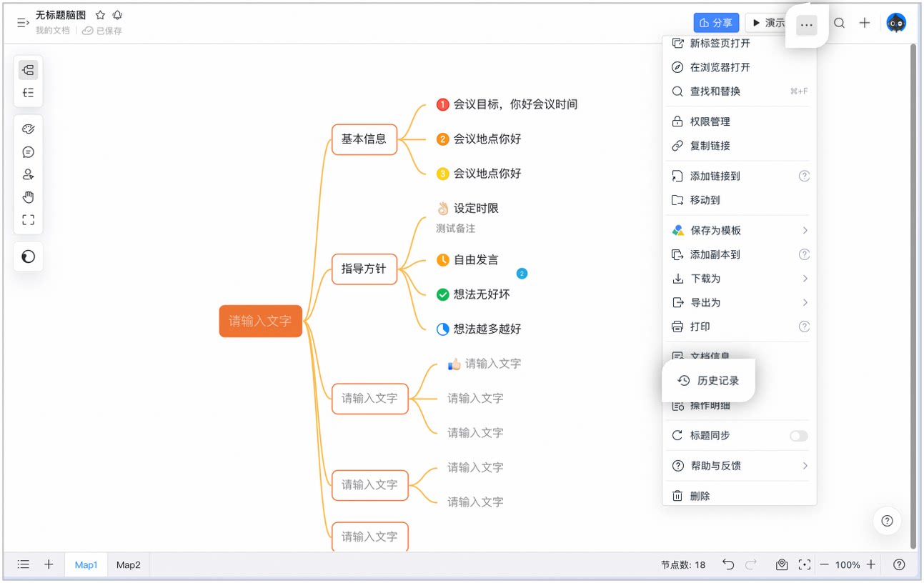Open the comment tool in sidebar
This screenshot has width=924, height=583.
28,152
